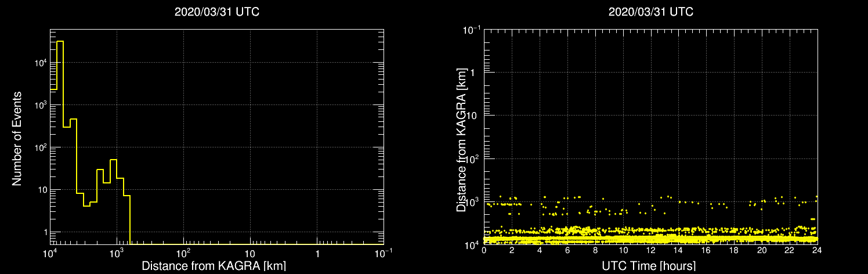Click the '10^-1' label on histogram x-axis
The width and height of the screenshot is (868, 274).
[x=383, y=254]
